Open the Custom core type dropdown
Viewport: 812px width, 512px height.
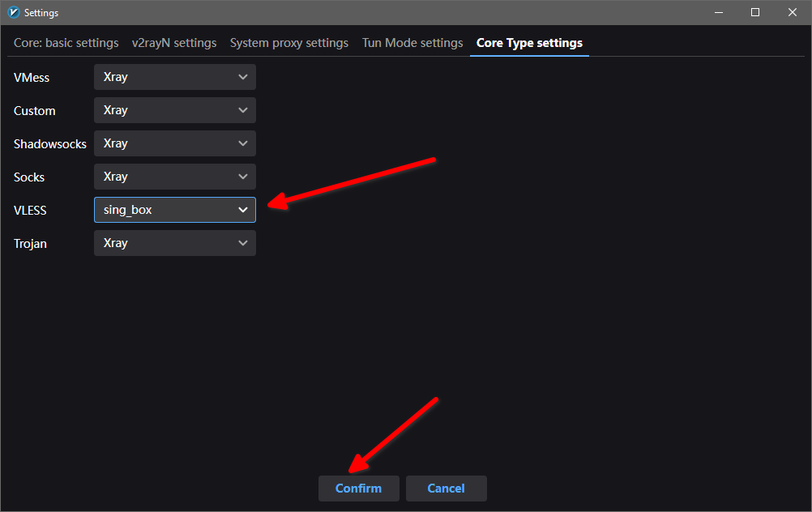(x=174, y=110)
